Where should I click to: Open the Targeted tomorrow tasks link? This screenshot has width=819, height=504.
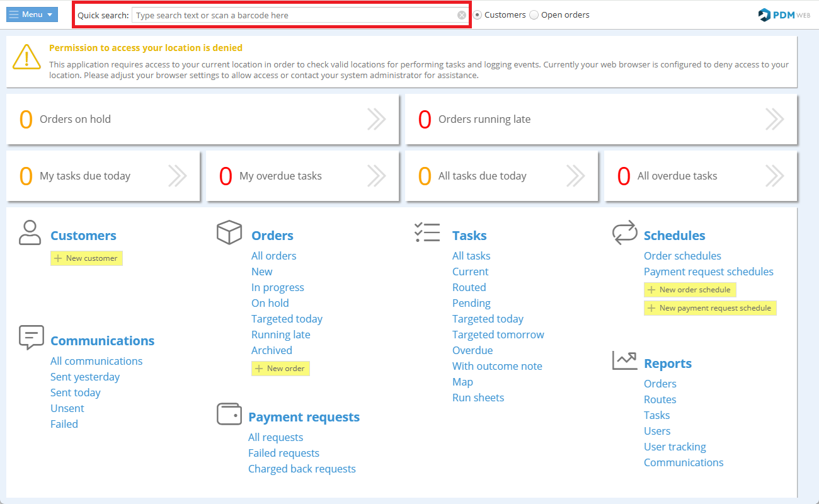[498, 335]
